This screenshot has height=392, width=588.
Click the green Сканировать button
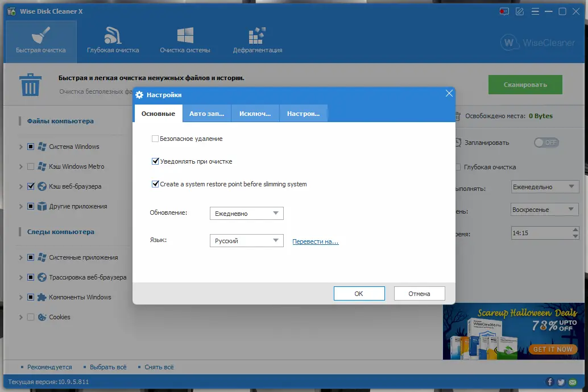[525, 85]
